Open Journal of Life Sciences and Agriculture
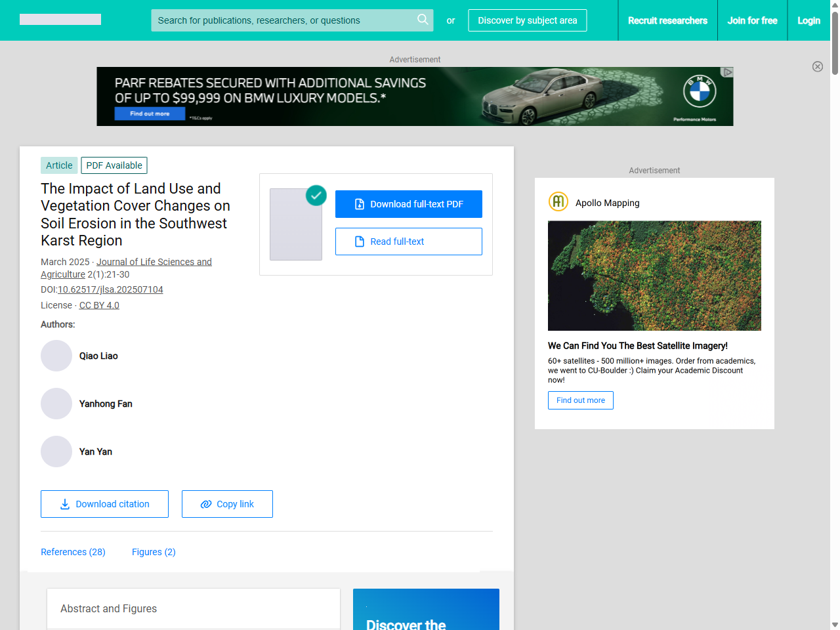Viewport: 840px width, 630px height. tap(154, 261)
